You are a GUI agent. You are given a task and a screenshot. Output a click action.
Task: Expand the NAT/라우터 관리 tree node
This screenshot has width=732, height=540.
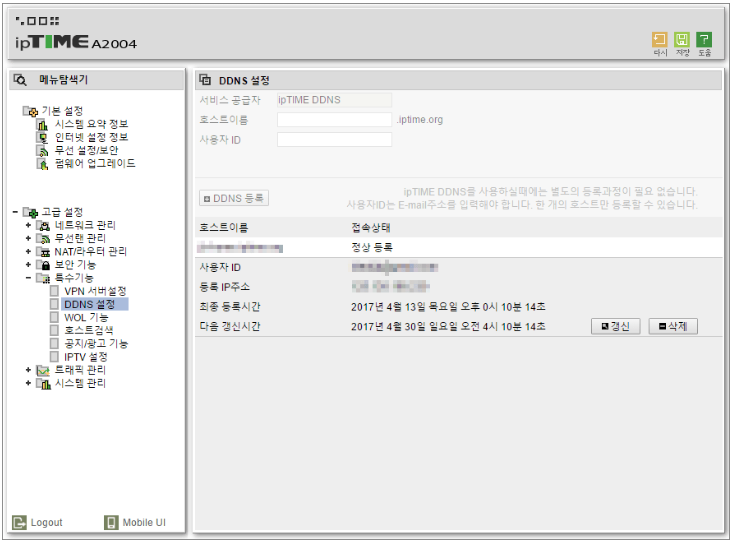[x=28, y=252]
